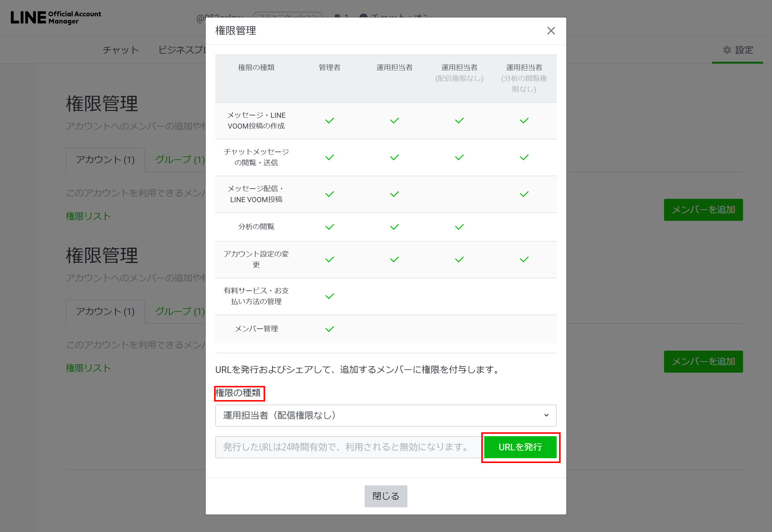Dismiss the 権限管理 dialog via the X icon
This screenshot has width=772, height=532.
click(x=551, y=31)
